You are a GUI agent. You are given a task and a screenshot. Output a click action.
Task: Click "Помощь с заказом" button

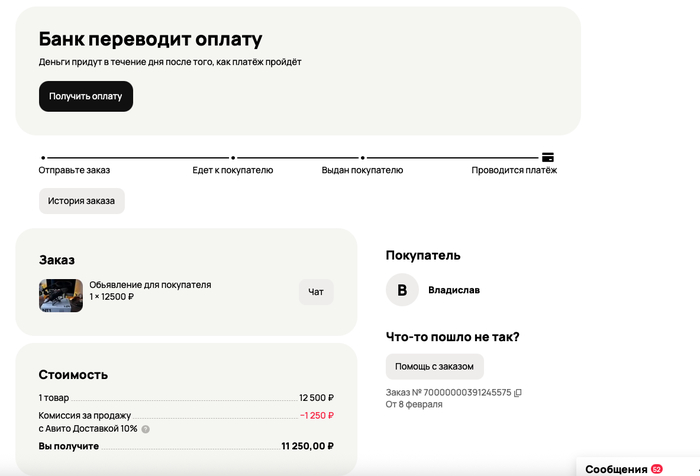point(435,365)
